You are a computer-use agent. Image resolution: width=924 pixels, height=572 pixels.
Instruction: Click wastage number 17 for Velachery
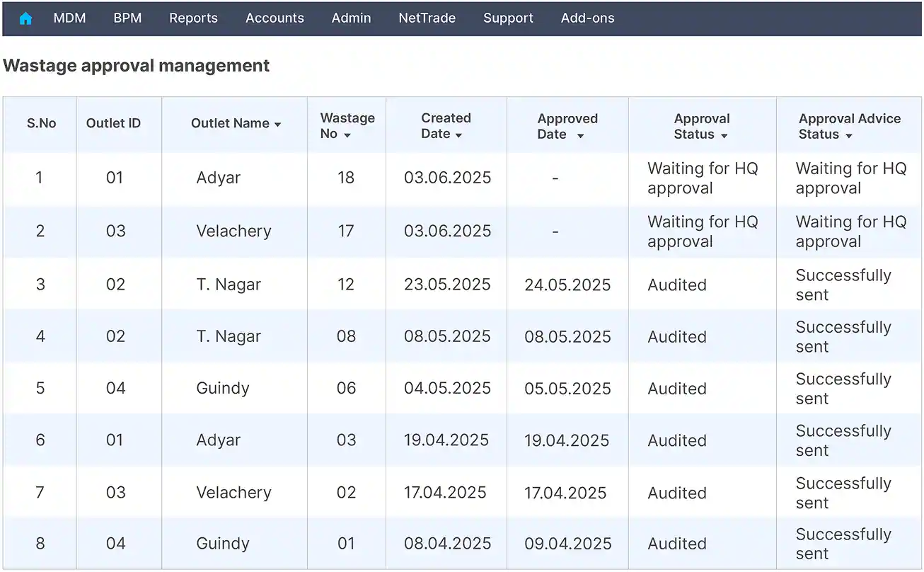coord(346,231)
